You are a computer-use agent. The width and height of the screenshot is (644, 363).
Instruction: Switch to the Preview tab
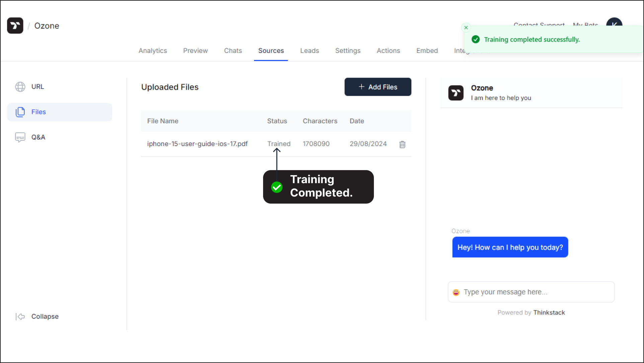(x=195, y=51)
